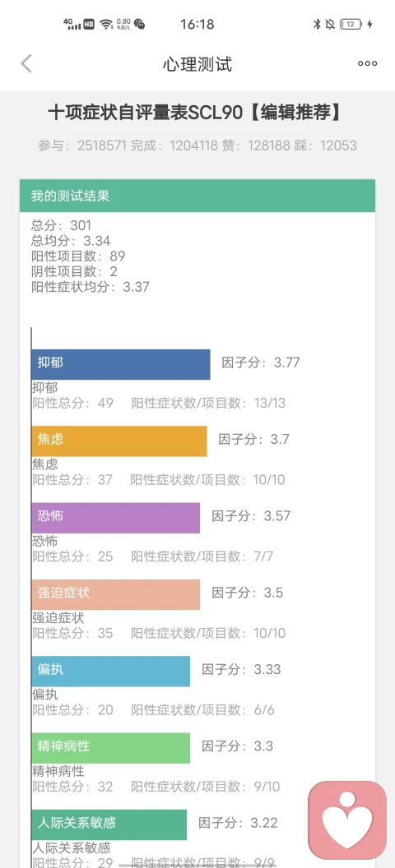The width and height of the screenshot is (395, 868).
Task: Tap the pink heart floating icon
Action: pos(347,819)
